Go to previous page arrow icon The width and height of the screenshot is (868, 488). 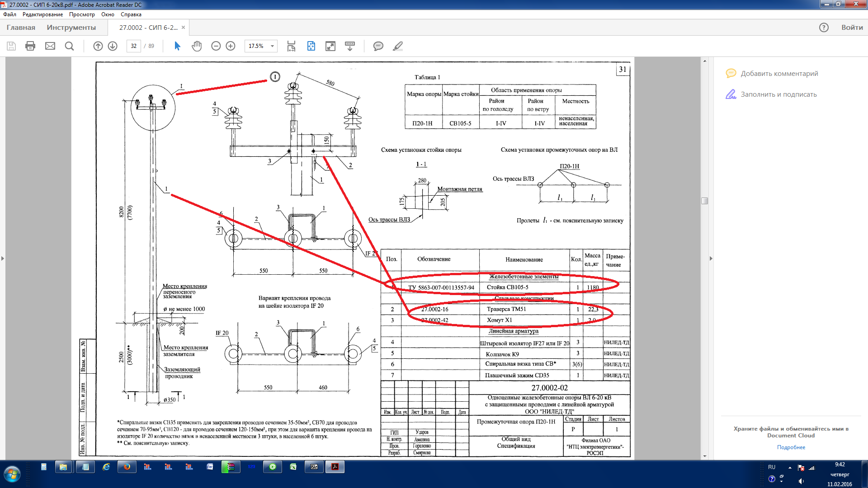tap(98, 46)
